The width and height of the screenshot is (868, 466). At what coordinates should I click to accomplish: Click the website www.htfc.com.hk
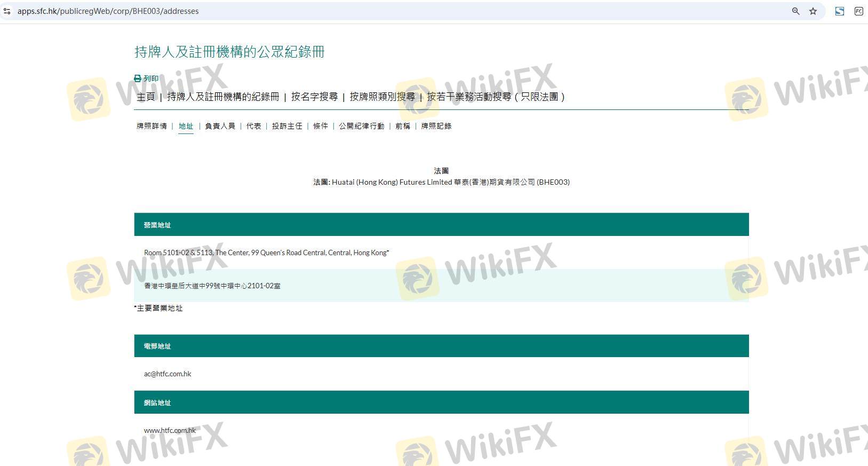pyautogui.click(x=170, y=430)
